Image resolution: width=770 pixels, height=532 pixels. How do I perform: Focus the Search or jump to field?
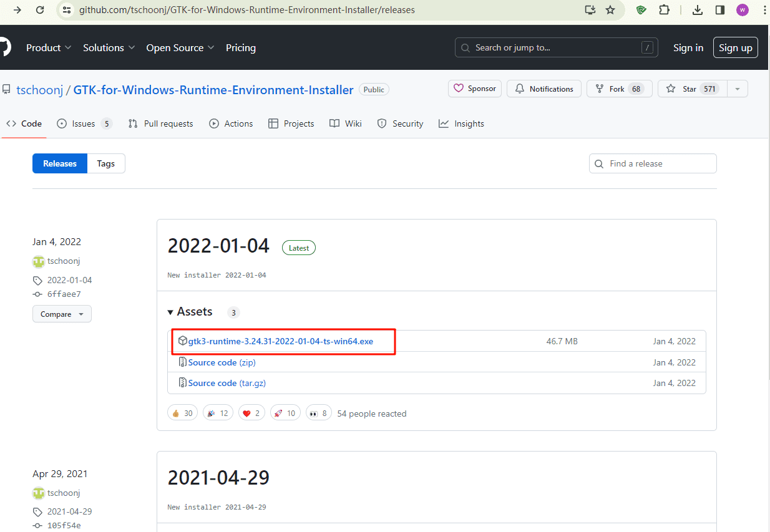[x=557, y=47]
